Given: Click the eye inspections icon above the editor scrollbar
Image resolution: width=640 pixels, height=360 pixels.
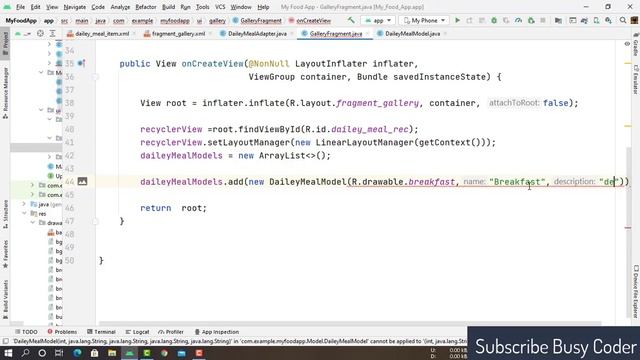Looking at the screenshot, I should point(627,44).
